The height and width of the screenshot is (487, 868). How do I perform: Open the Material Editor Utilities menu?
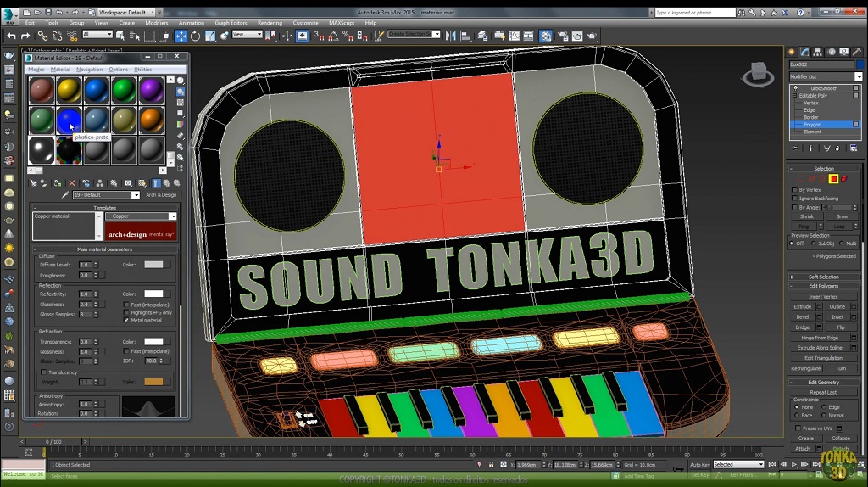tap(143, 70)
